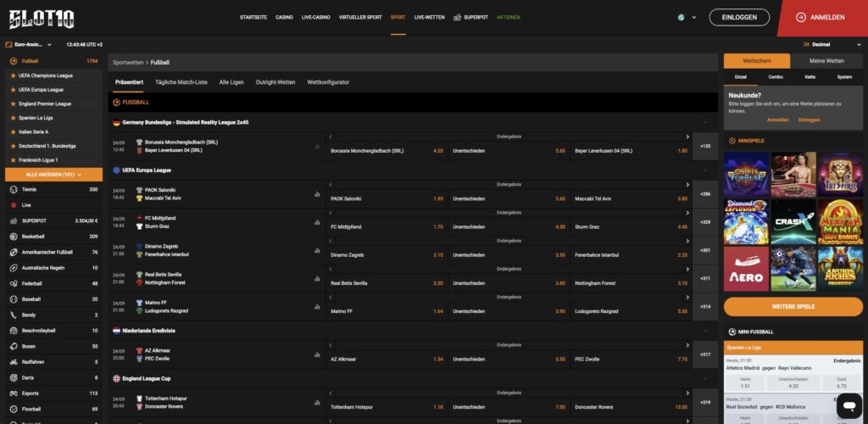868x424 pixels.
Task: Open statistics for FC Midtjylland match
Action: [317, 222]
